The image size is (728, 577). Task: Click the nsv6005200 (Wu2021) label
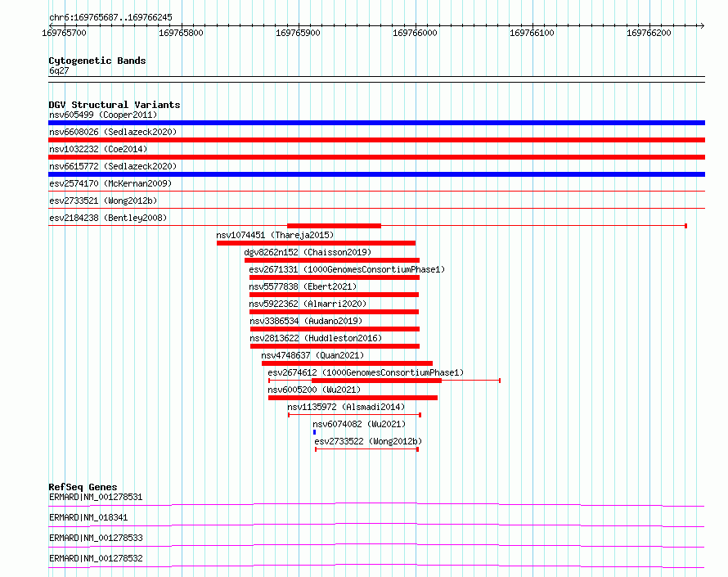tap(314, 390)
